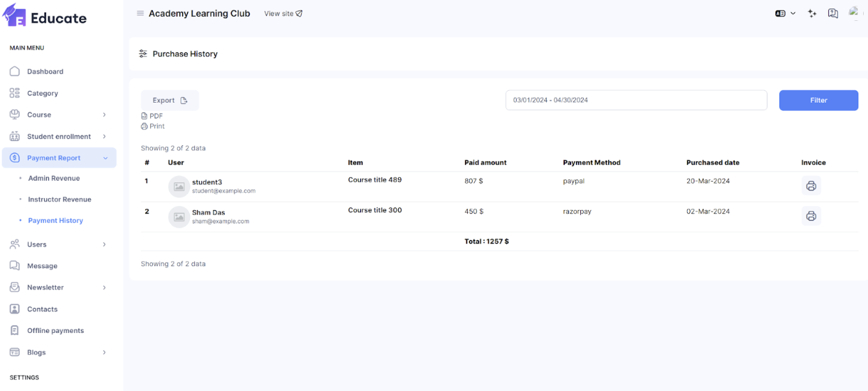Click the date range input field

[x=635, y=101]
